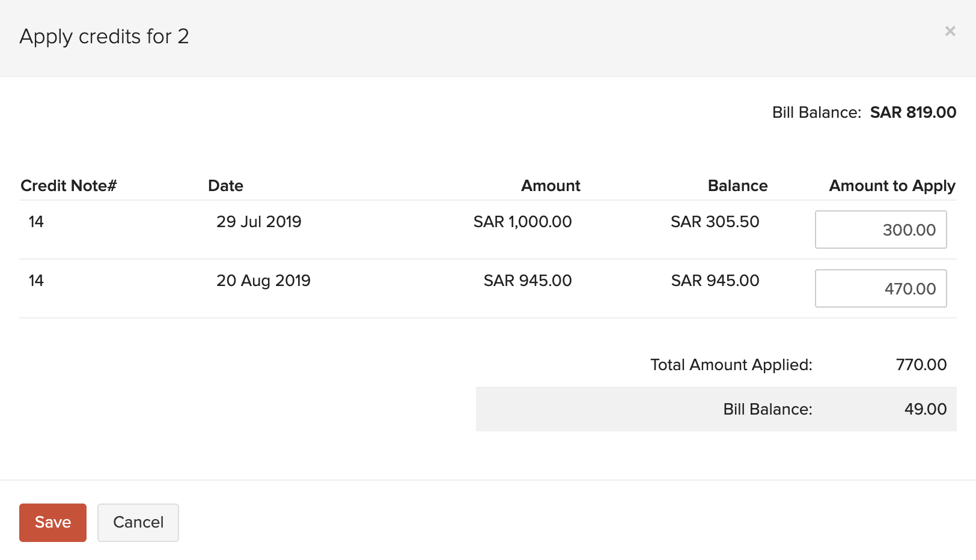Viewport: 976px width, 560px height.
Task: Click the SAR 305.50 balance cell
Action: pyautogui.click(x=715, y=222)
